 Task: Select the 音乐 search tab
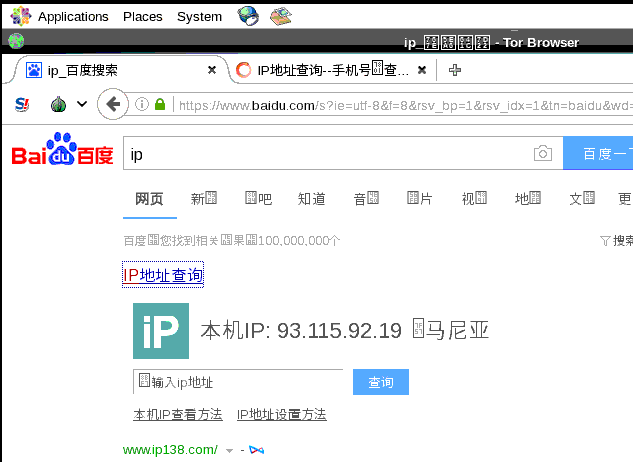pos(366,199)
